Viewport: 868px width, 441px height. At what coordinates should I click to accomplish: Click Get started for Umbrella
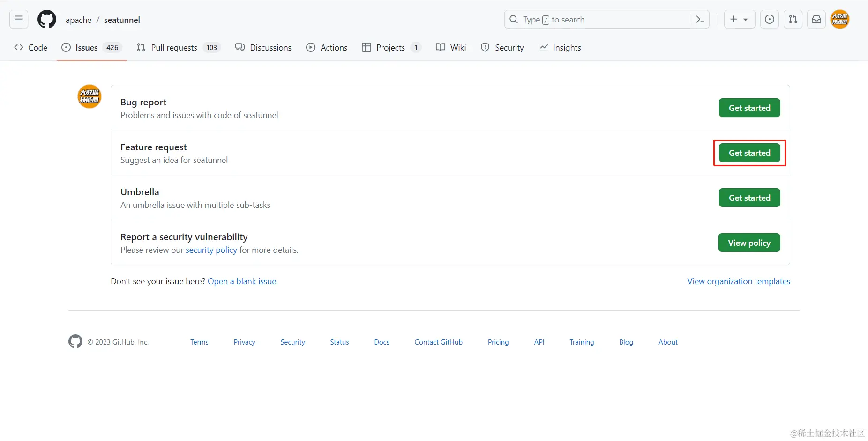tap(749, 198)
